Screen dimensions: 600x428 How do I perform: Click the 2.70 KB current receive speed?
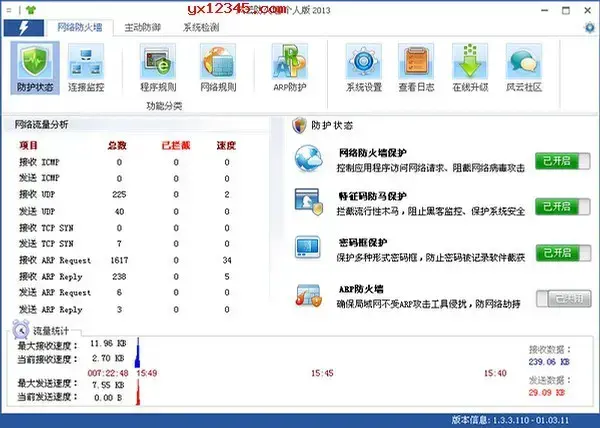[x=108, y=358]
